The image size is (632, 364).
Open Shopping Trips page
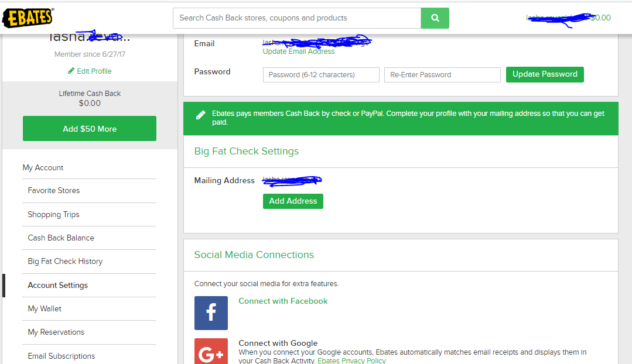point(53,215)
